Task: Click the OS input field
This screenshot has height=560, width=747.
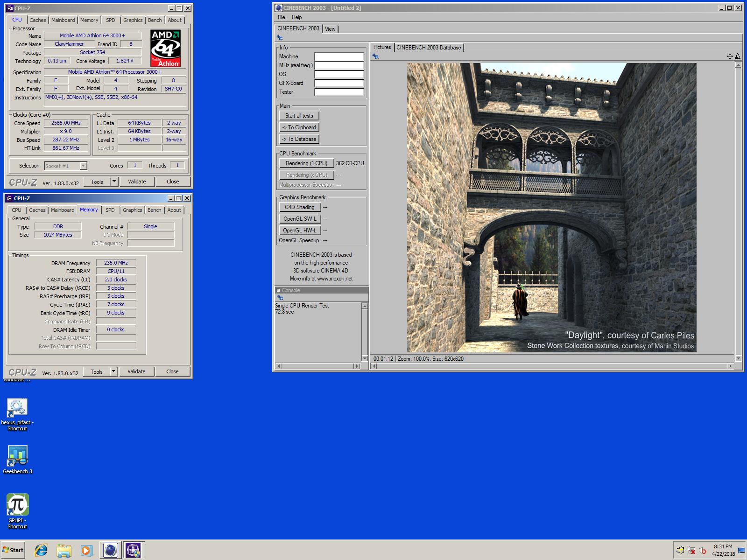Action: tap(339, 74)
